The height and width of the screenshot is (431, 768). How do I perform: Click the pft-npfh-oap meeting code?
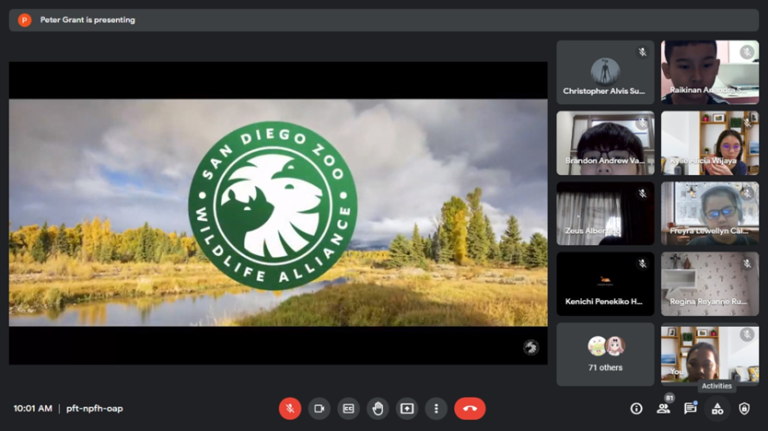pos(95,408)
